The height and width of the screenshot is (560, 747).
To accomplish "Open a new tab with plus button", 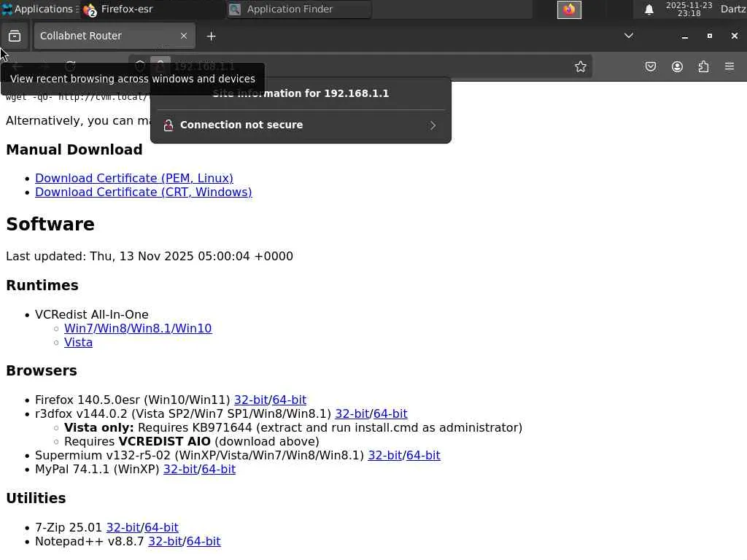I will tap(211, 36).
